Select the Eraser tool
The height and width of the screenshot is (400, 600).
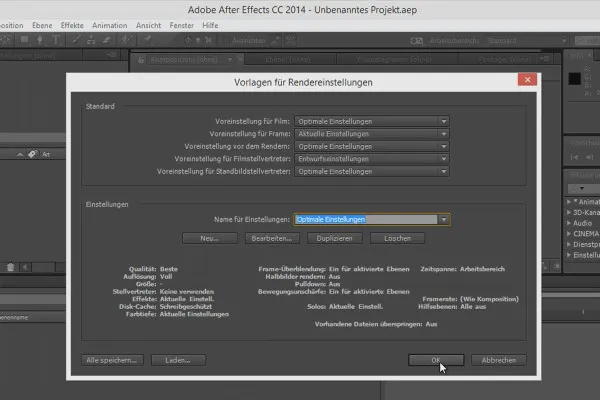pos(106,40)
